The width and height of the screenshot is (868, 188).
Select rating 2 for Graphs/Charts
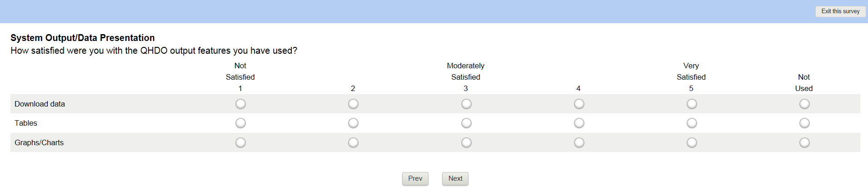353,143
